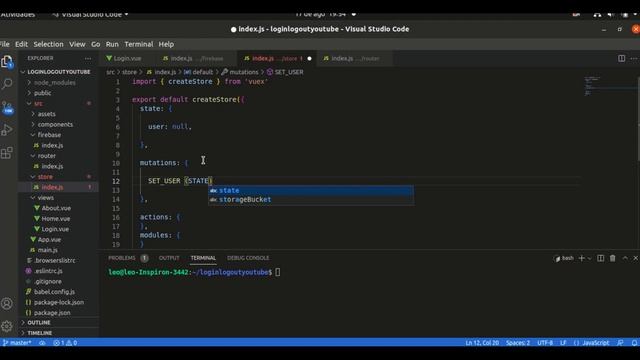Split the terminal panel
640x360 pixels.
point(600,258)
